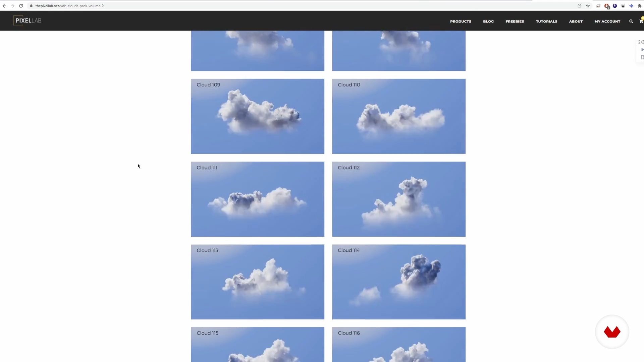The height and width of the screenshot is (362, 644).
Task: Click the bookmark icon on side widget
Action: click(642, 57)
